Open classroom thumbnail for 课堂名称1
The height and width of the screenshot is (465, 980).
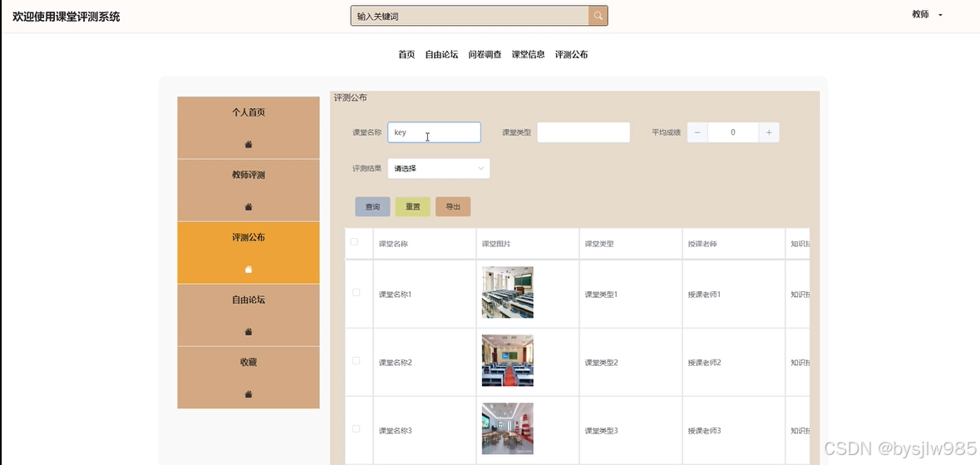508,292
